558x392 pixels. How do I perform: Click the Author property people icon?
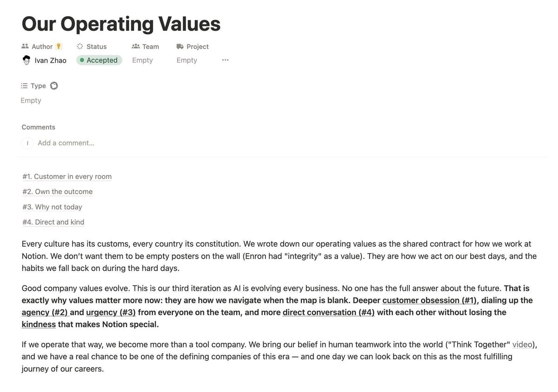coord(25,46)
